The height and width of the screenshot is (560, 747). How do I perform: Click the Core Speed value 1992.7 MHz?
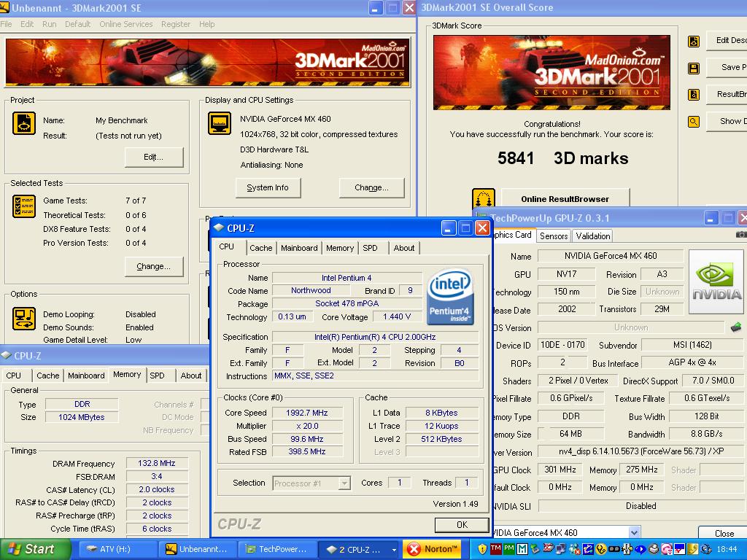(307, 413)
